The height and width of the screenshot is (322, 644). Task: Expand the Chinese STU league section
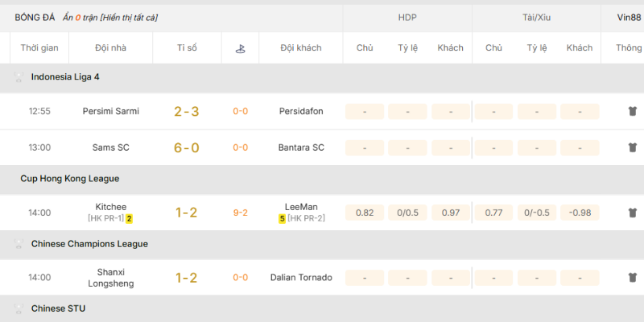pos(58,308)
